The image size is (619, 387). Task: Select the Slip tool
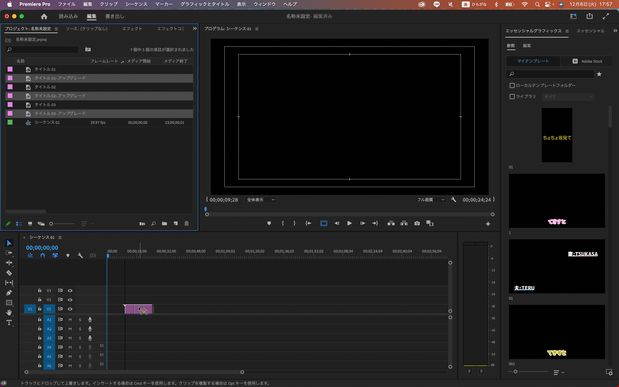pyautogui.click(x=9, y=283)
